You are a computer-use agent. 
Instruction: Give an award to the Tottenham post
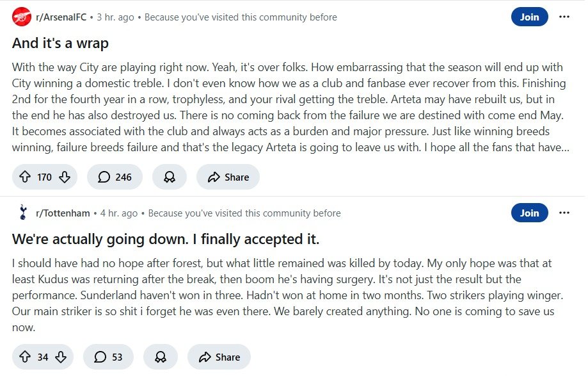coord(161,357)
